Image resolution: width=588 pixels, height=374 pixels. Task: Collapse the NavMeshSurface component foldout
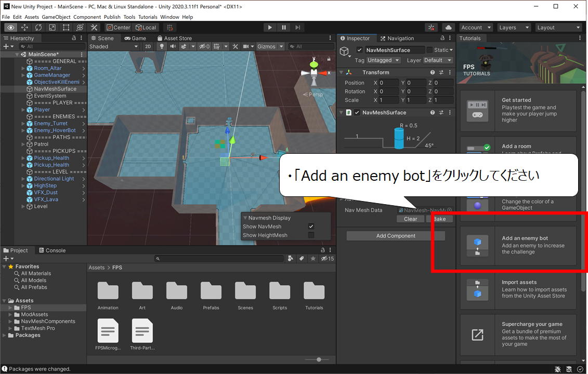click(341, 112)
